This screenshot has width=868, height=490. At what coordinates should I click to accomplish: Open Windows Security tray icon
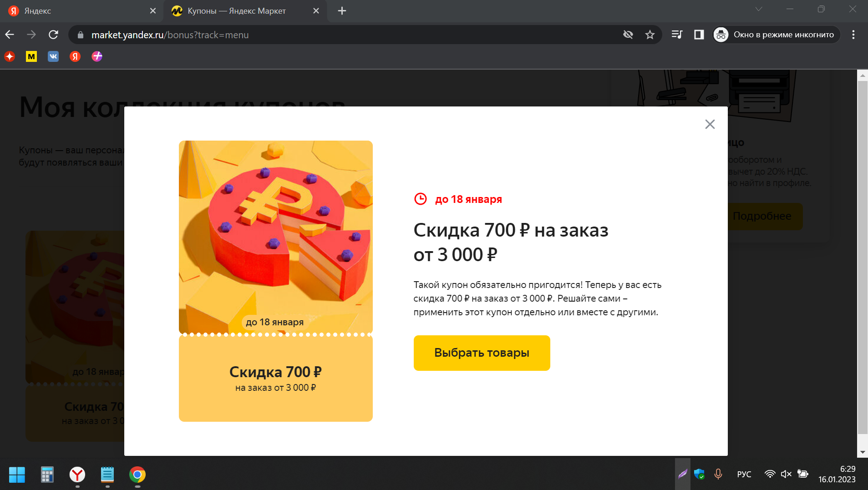point(700,474)
